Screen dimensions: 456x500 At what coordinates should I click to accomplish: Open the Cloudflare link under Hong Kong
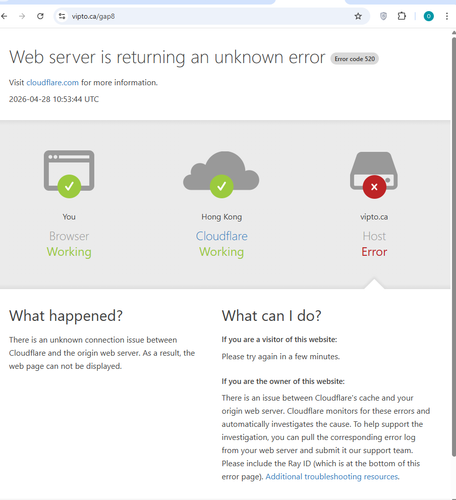(221, 236)
